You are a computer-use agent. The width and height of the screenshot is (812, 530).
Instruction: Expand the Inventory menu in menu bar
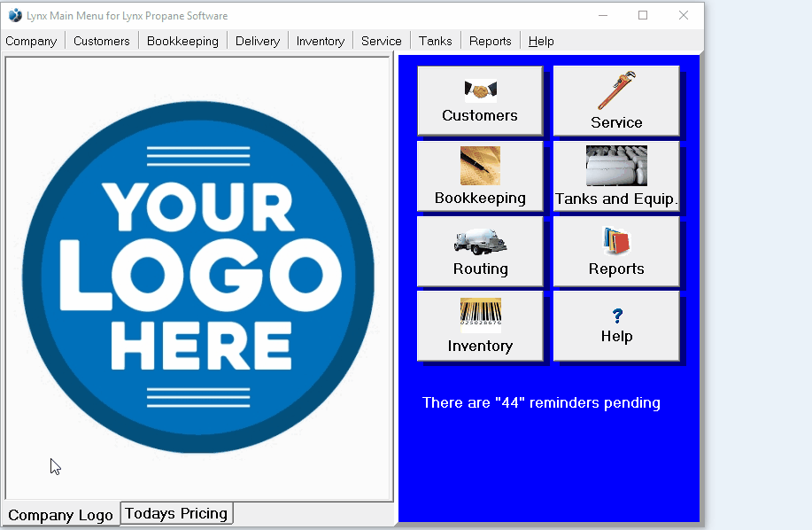click(321, 41)
